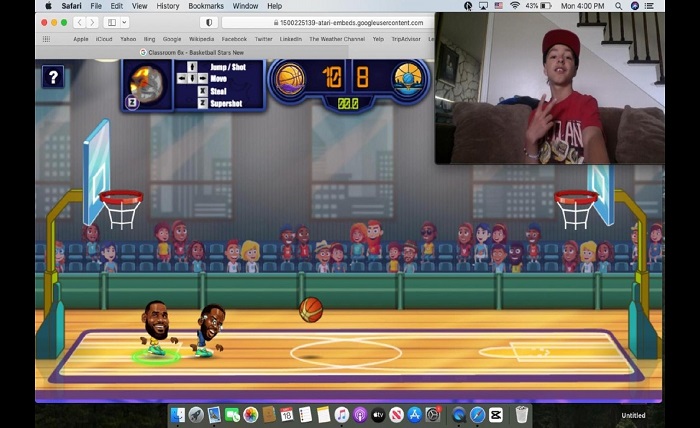Image resolution: width=700 pixels, height=428 pixels.
Task: Open the Yelp bookmark
Action: point(378,39)
